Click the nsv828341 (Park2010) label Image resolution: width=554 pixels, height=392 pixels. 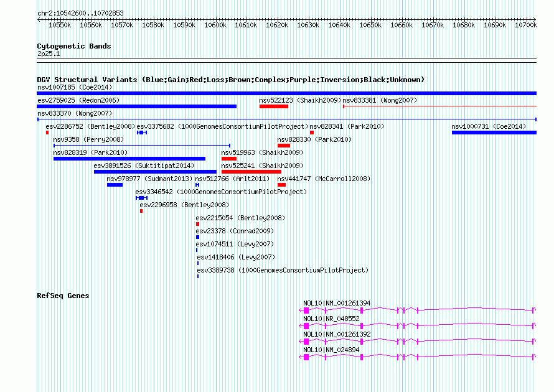point(347,126)
